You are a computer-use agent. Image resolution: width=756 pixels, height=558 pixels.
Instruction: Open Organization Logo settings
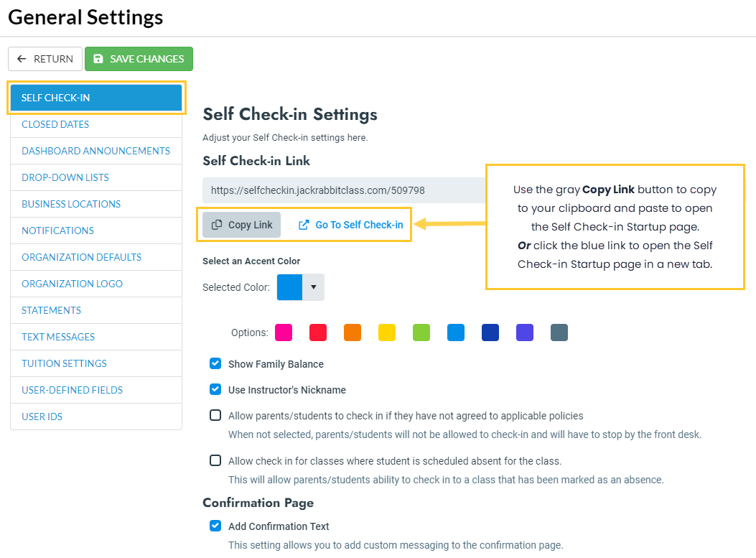tap(72, 284)
